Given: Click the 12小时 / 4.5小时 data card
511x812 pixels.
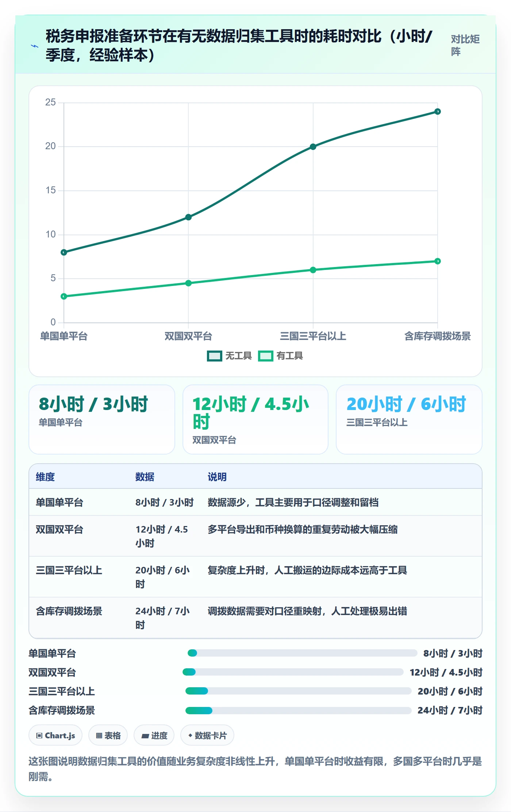Looking at the screenshot, I should coord(255,419).
